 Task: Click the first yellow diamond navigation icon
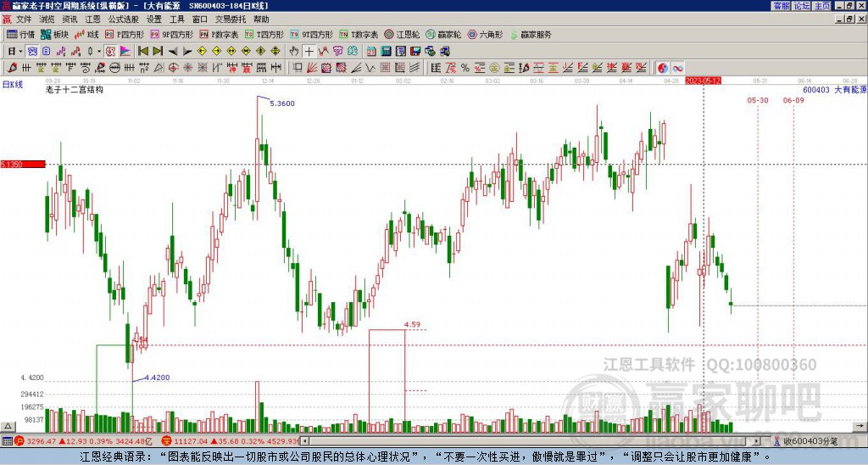click(202, 52)
